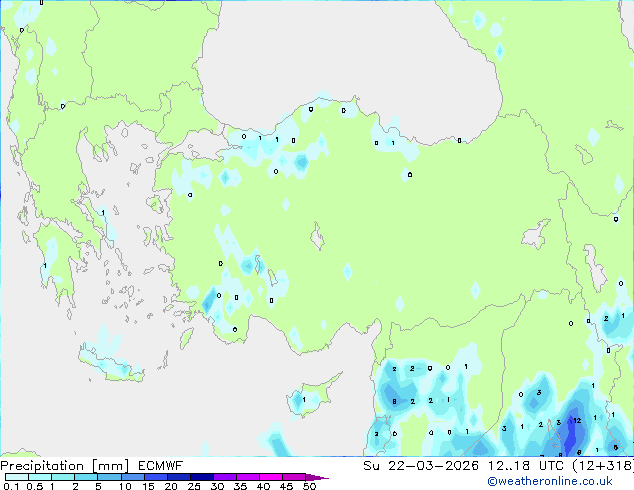The image size is (634, 490).
Task: Select the 2–5 mm legend color box
Action: [86, 477]
